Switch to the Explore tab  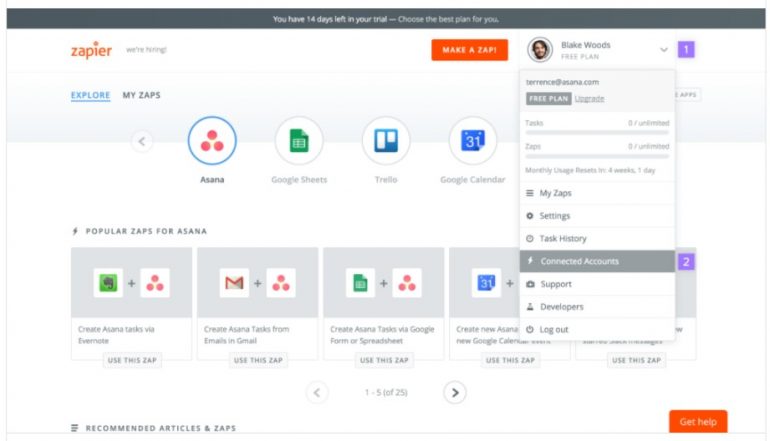tap(90, 95)
